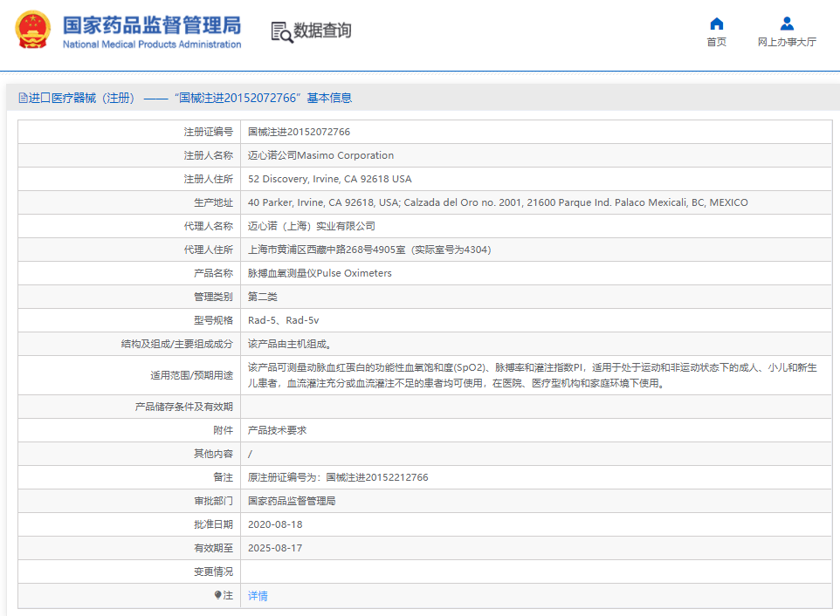Click the 审批部门 row label
Image resolution: width=840 pixels, height=616 pixels.
(213, 501)
